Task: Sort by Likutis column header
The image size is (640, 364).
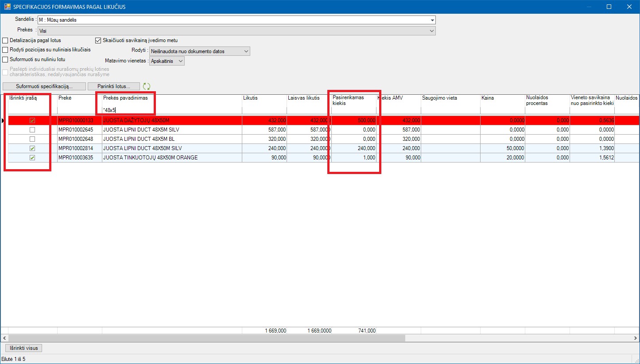Action: coord(264,98)
